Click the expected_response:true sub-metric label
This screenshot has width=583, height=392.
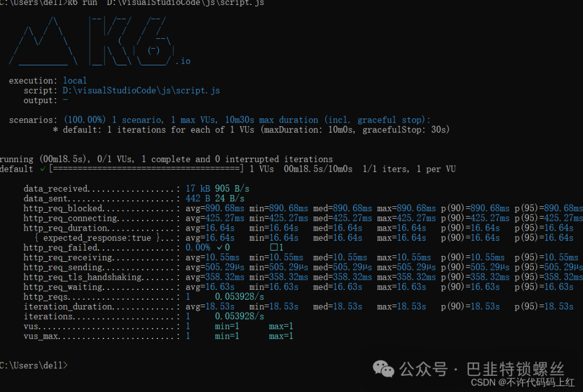click(x=97, y=238)
